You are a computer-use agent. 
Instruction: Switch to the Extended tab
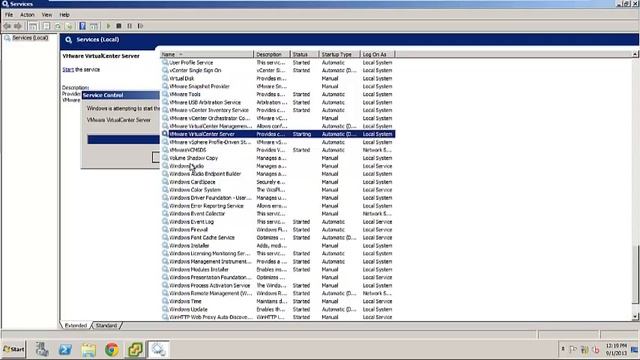(x=76, y=325)
